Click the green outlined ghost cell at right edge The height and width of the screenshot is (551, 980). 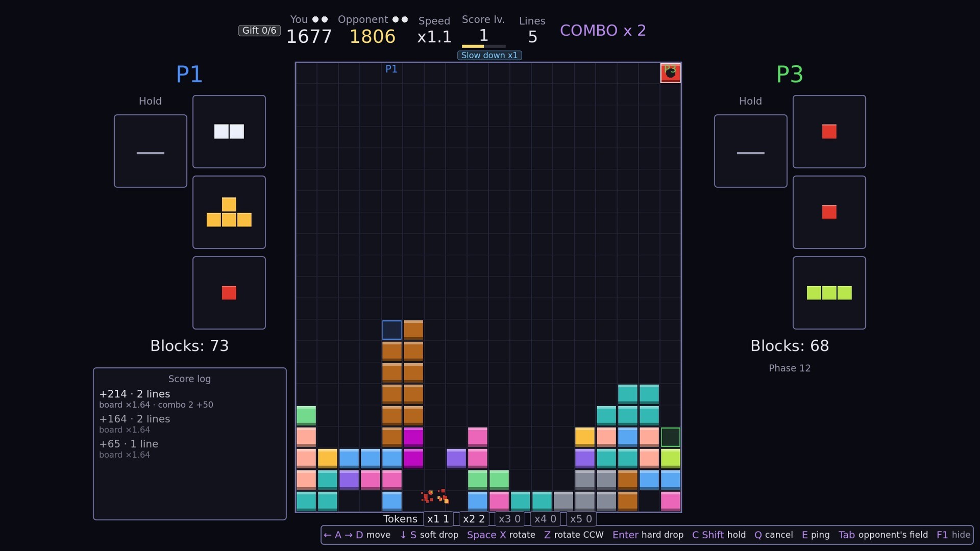670,437
